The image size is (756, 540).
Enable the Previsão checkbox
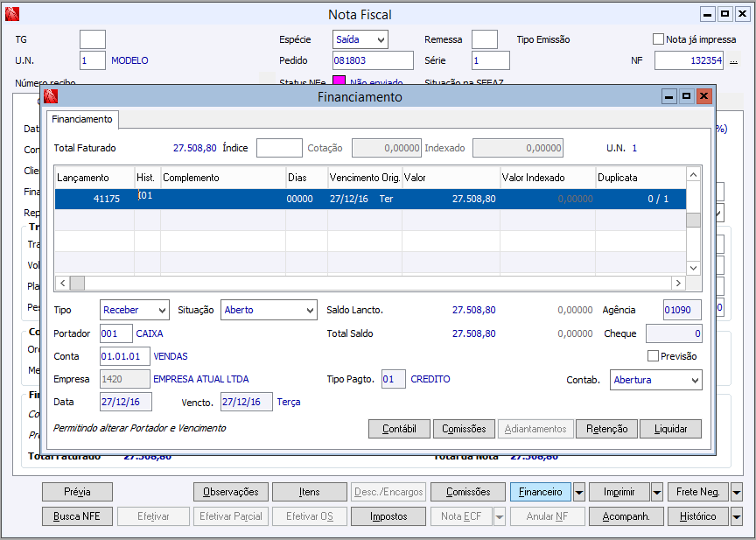[653, 356]
